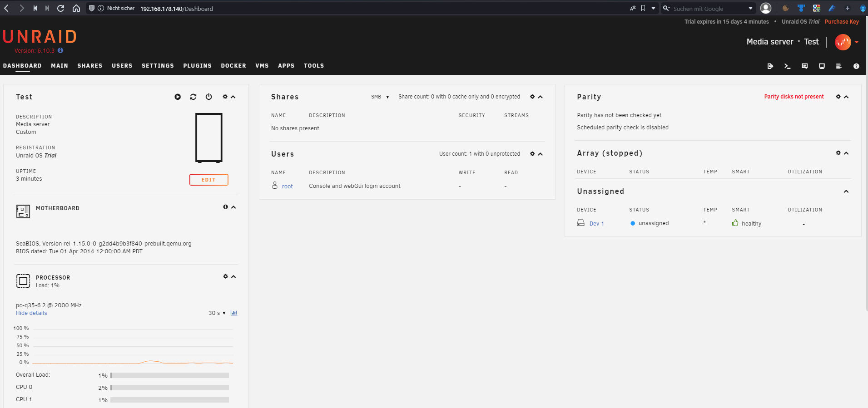Click the browser reload button

click(61, 8)
